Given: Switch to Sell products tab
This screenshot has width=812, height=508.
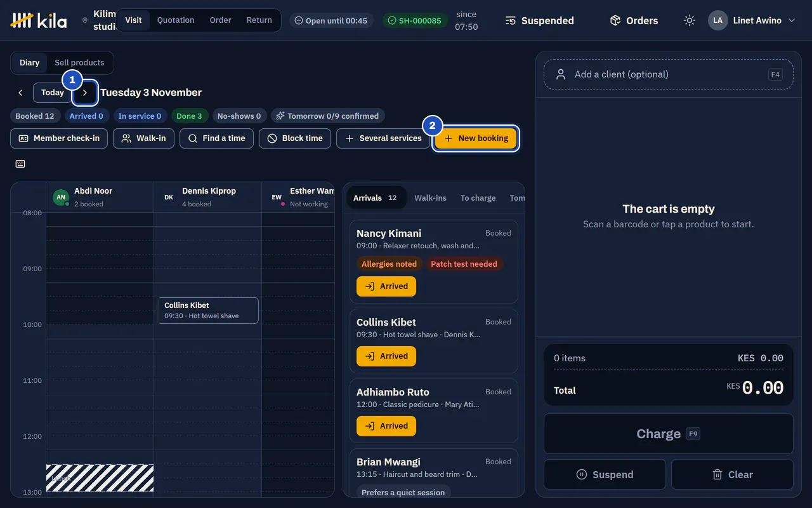Looking at the screenshot, I should (79, 62).
